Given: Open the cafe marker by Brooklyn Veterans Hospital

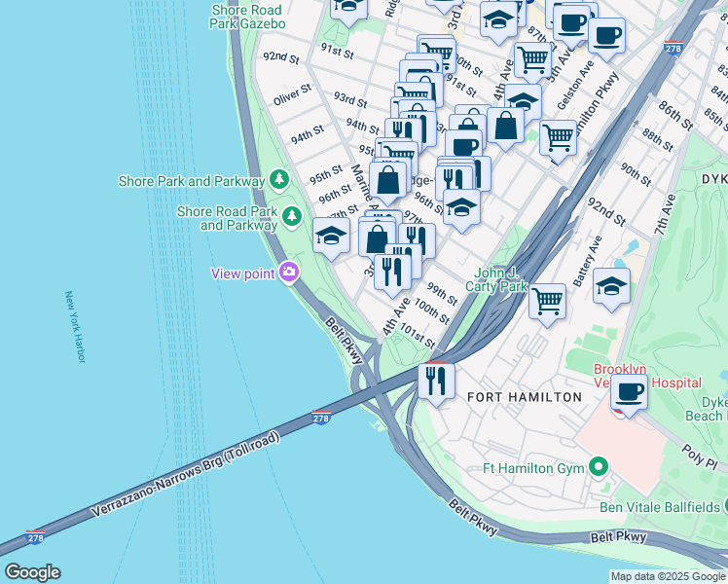Looking at the screenshot, I should 629,395.
